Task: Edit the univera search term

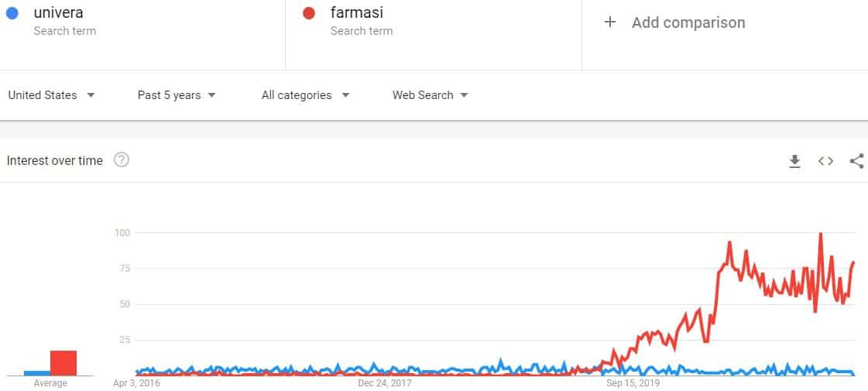Action: [x=58, y=12]
